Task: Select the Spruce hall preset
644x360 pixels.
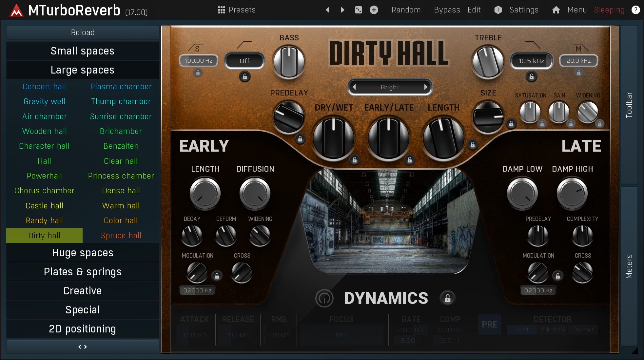Action: pyautogui.click(x=121, y=236)
